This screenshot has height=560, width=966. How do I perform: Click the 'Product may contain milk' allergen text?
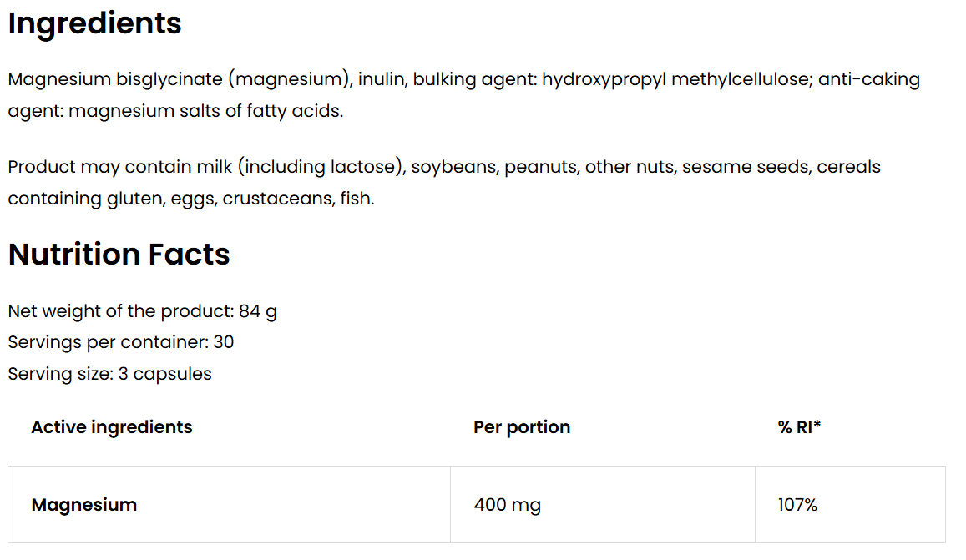pos(120,167)
